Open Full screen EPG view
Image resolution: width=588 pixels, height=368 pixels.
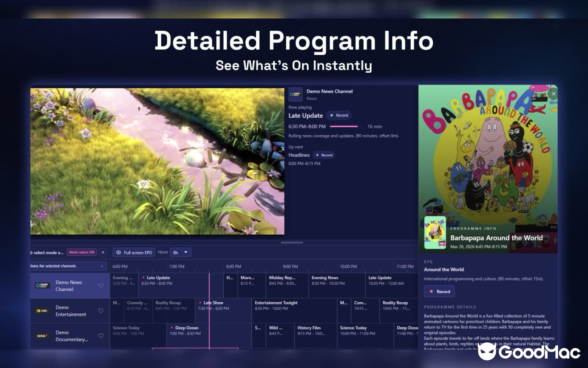(134, 252)
